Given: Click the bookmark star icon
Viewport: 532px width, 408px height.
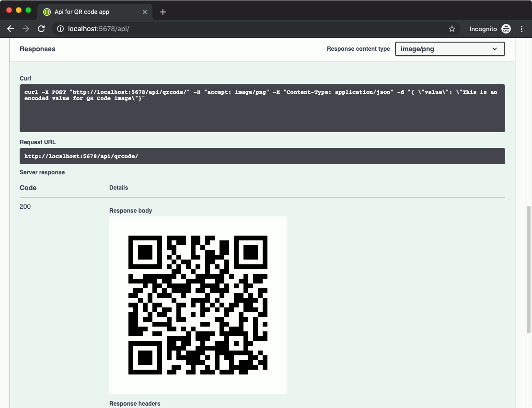Looking at the screenshot, I should point(452,29).
